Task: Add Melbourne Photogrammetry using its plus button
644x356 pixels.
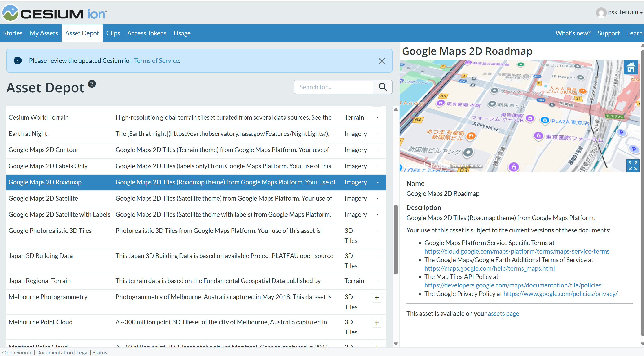Action: pos(377,298)
